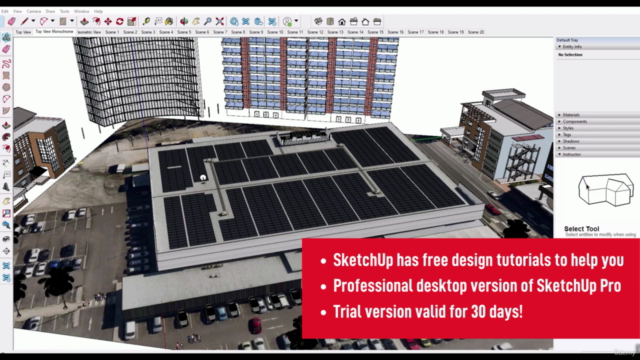Select the Circle tool in left toolbar
This screenshot has width=640, height=360.
(6, 87)
